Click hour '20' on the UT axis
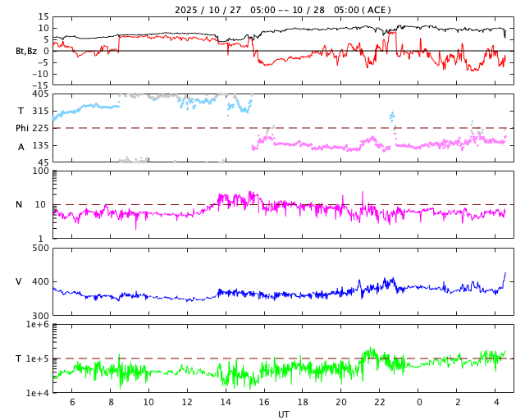 [x=341, y=402]
